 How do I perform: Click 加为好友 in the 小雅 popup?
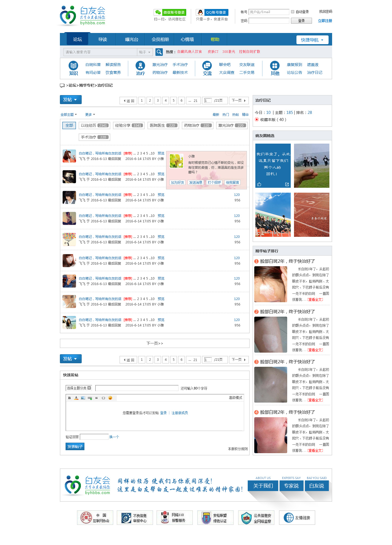[x=177, y=182]
